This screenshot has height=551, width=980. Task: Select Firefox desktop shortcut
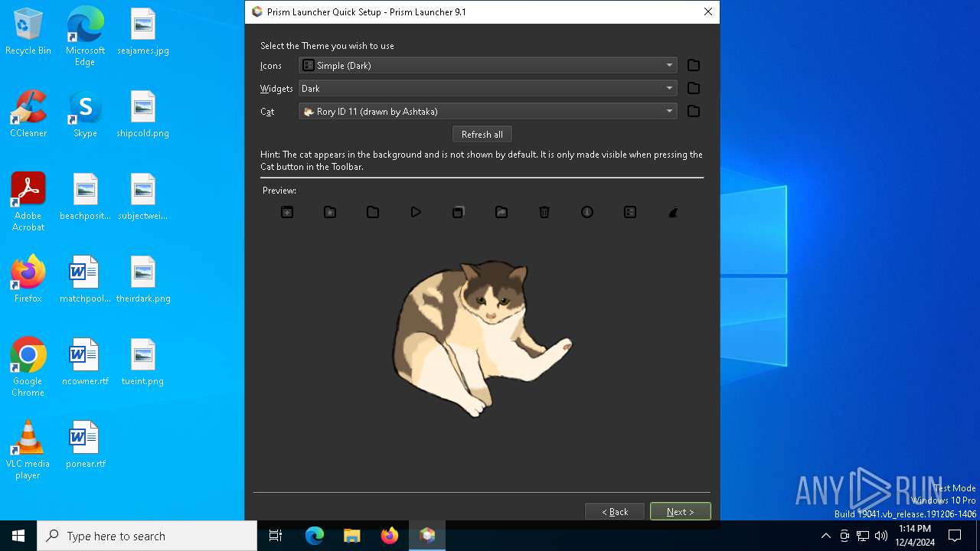[28, 280]
